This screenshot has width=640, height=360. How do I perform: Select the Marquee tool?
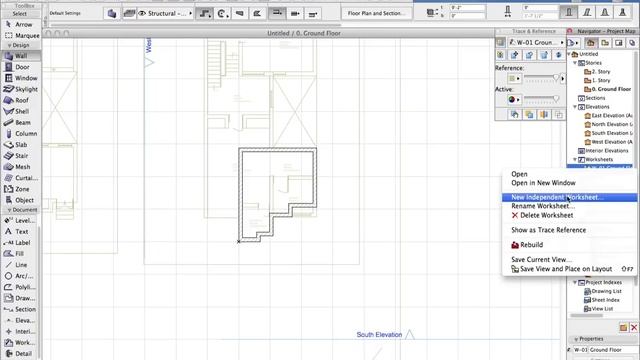click(x=20, y=36)
